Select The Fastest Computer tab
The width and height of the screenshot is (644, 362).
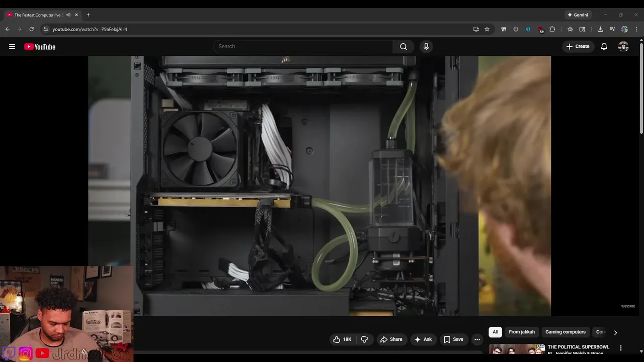[38, 15]
